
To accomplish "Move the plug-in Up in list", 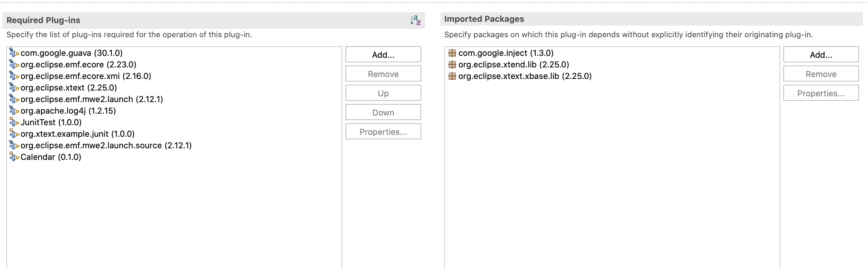I will tap(383, 93).
